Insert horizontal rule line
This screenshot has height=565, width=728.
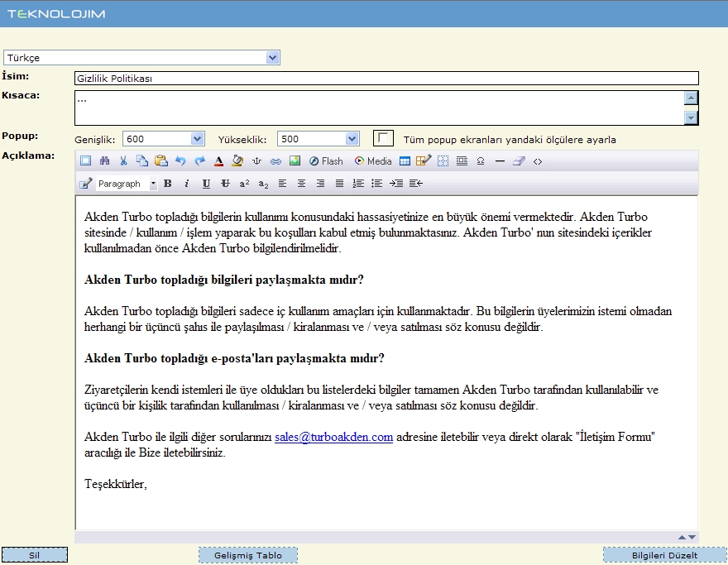500,161
